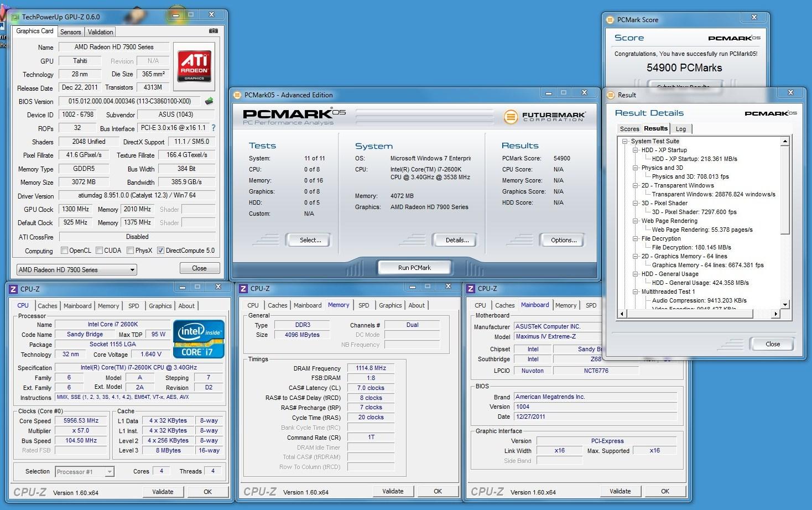Collapse the Multithreaded Test 1 node
The width and height of the screenshot is (812, 510).
pyautogui.click(x=636, y=292)
